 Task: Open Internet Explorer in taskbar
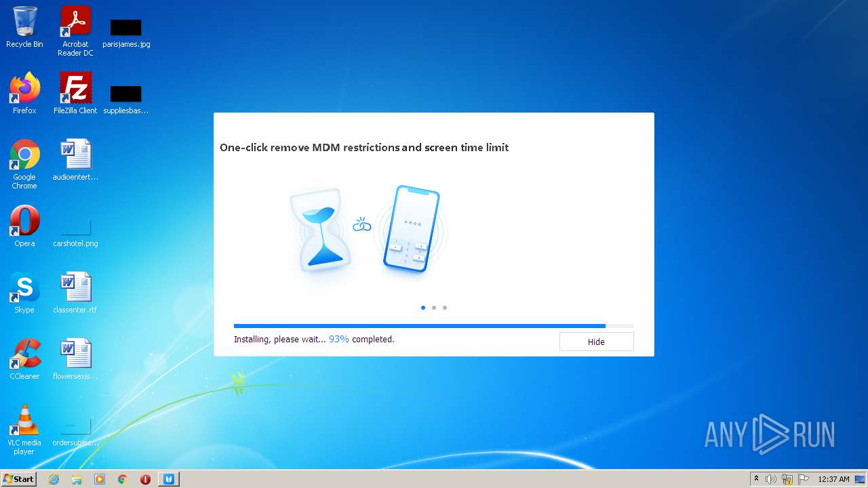point(54,479)
